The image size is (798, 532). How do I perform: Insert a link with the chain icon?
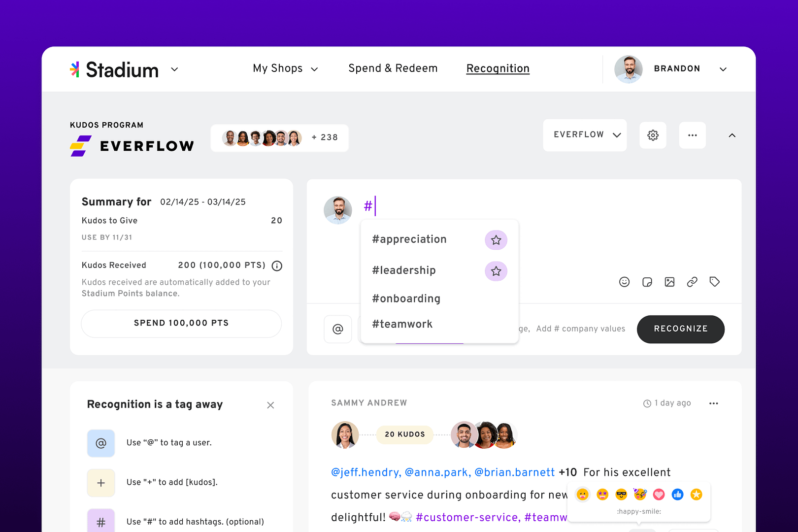click(x=692, y=282)
